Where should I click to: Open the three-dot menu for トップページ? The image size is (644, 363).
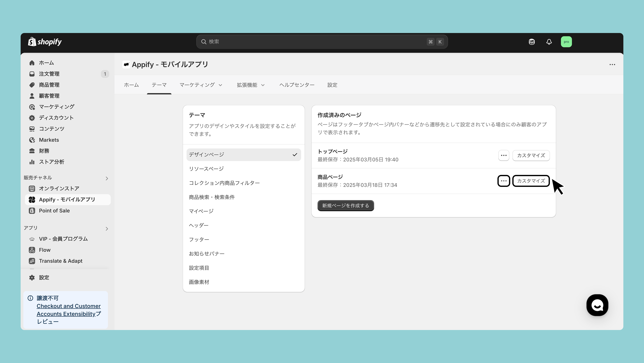(503, 155)
